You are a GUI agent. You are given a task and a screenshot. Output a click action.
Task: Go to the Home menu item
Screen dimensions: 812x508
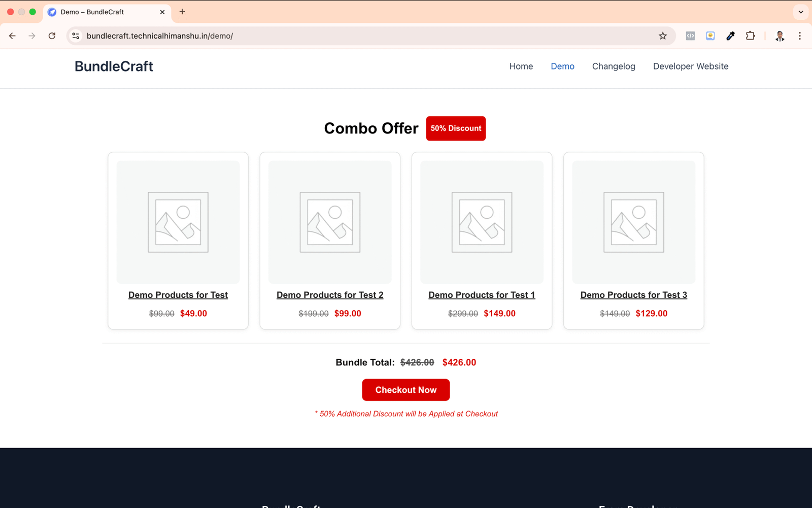521,66
